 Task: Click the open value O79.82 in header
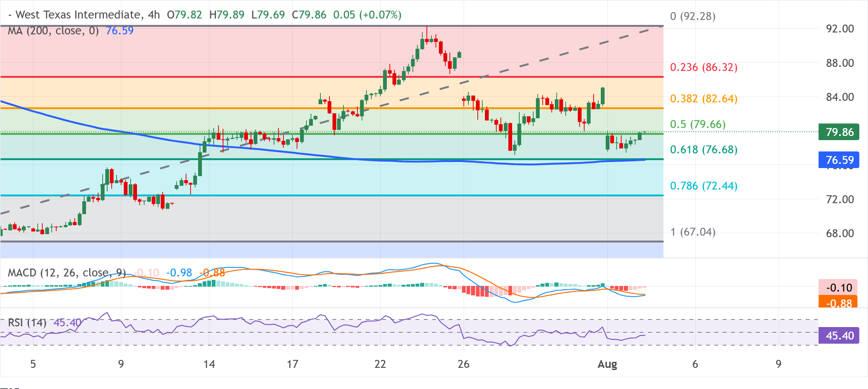185,15
